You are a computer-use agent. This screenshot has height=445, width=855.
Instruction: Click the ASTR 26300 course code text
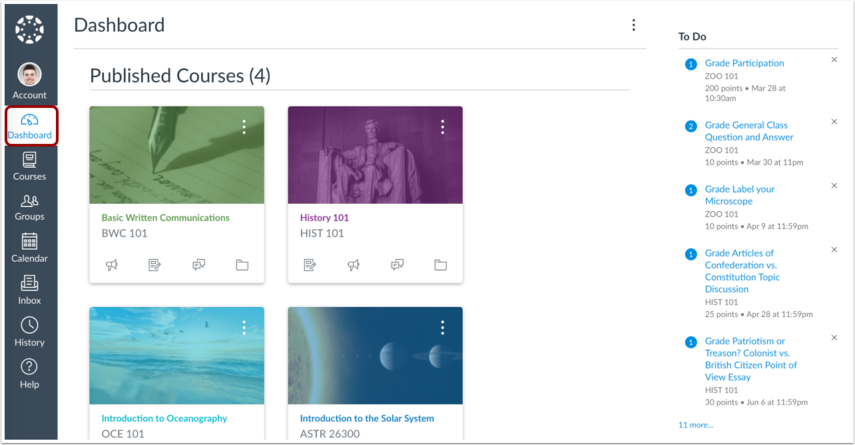[330, 434]
